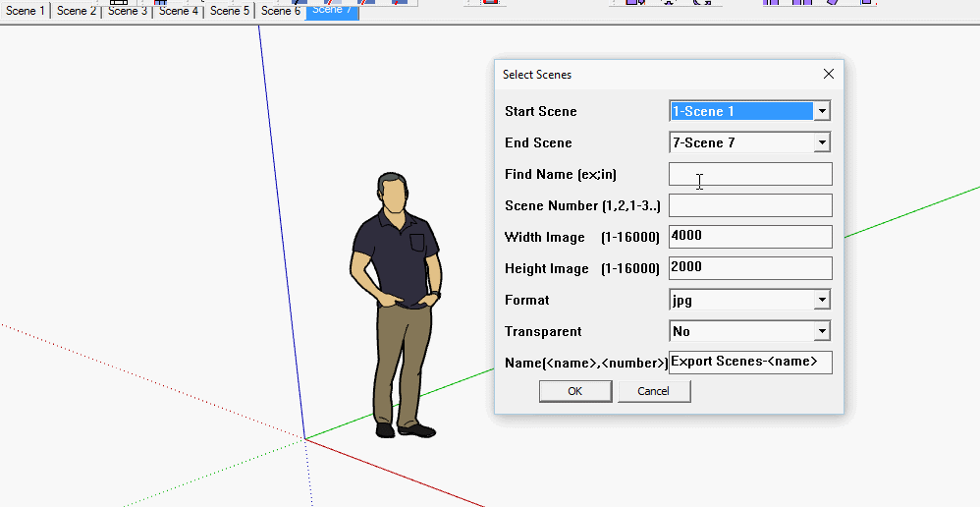980x507 pixels.
Task: Switch to the Scene 1 tab
Action: point(26,12)
